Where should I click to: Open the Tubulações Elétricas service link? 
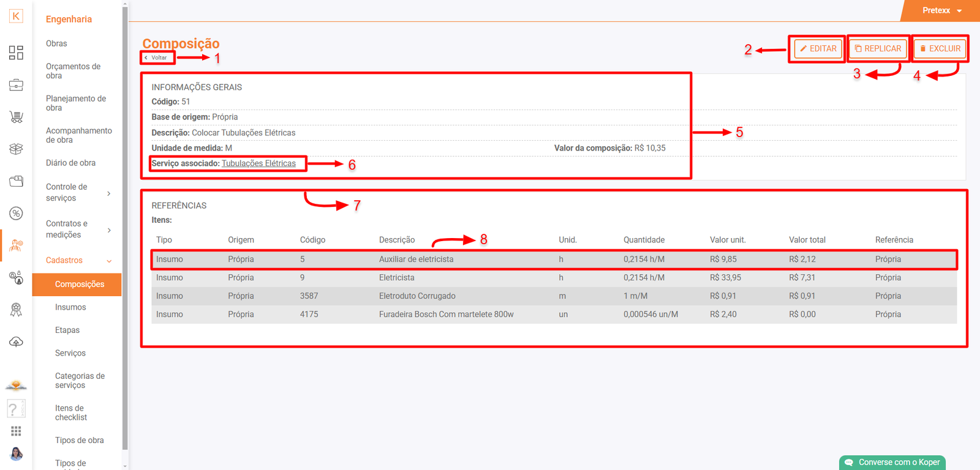coord(258,163)
